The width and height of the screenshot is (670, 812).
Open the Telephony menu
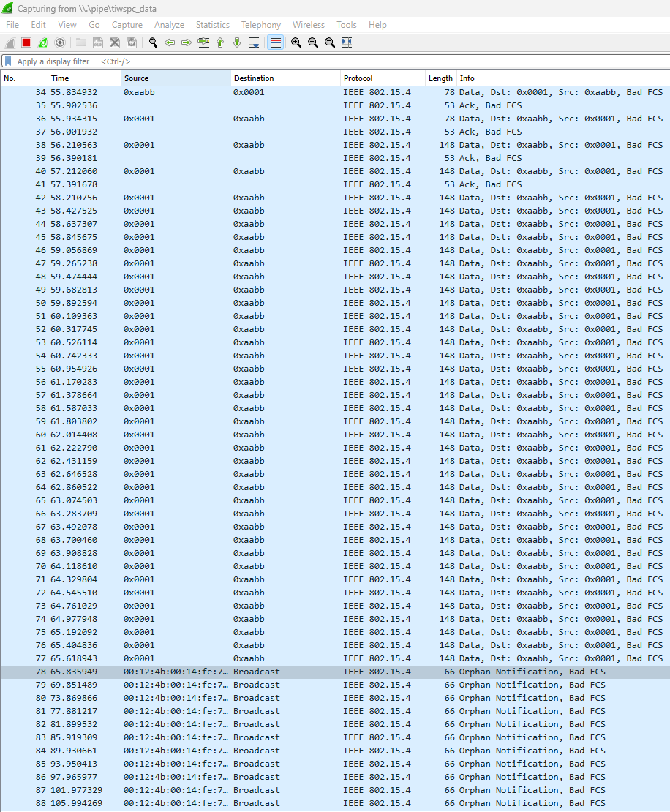tap(261, 25)
